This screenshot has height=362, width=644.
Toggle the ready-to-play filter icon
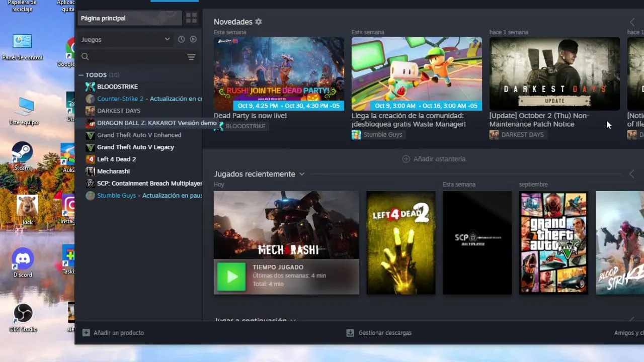tap(193, 39)
